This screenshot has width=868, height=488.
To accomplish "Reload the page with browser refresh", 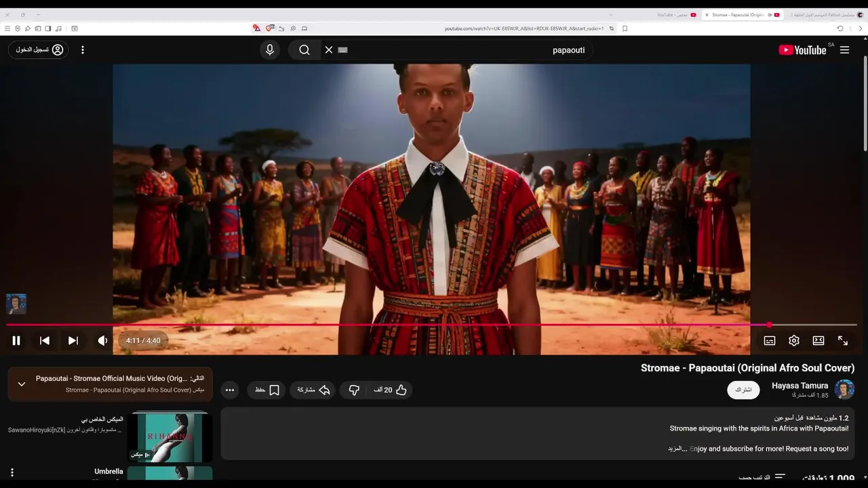I will pyautogui.click(x=840, y=28).
